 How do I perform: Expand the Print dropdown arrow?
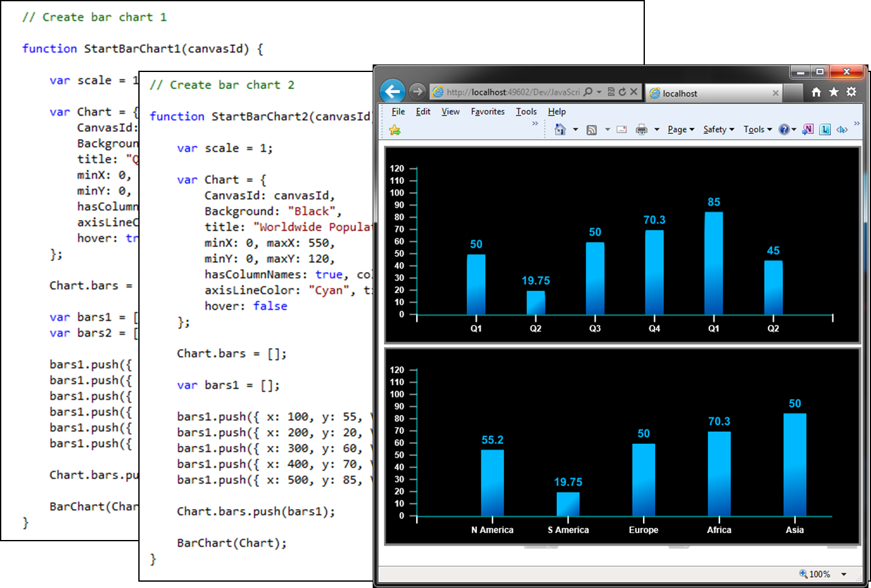657,130
